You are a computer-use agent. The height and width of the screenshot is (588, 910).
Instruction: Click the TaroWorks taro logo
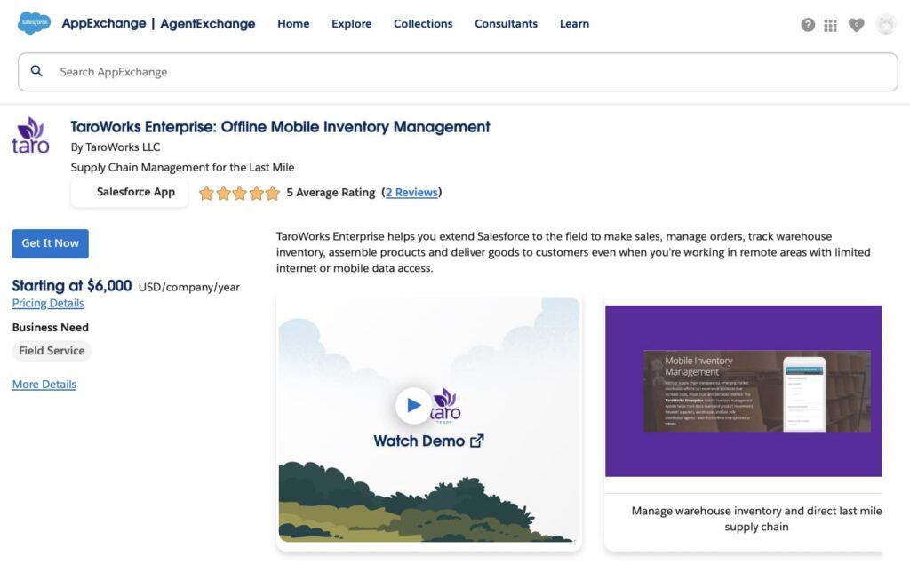(30, 135)
